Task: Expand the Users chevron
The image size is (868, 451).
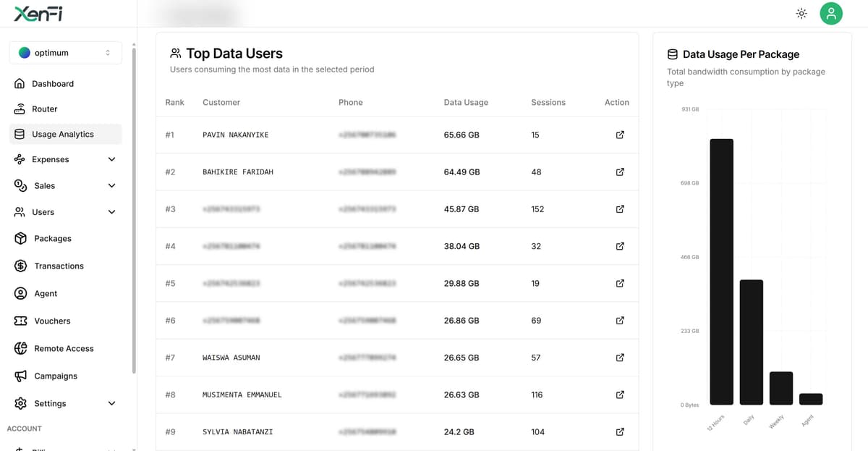Action: [x=111, y=212]
